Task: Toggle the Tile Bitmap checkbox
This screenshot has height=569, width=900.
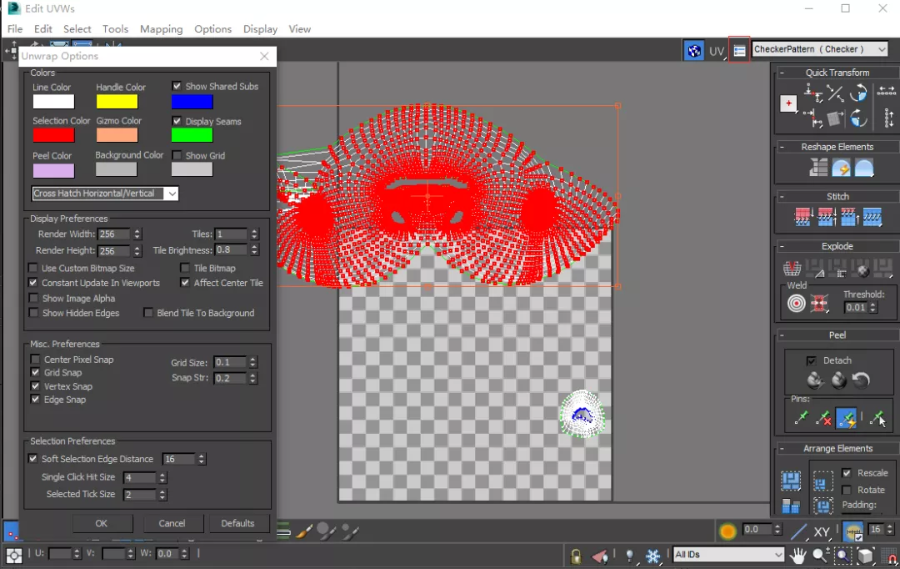Action: click(185, 268)
